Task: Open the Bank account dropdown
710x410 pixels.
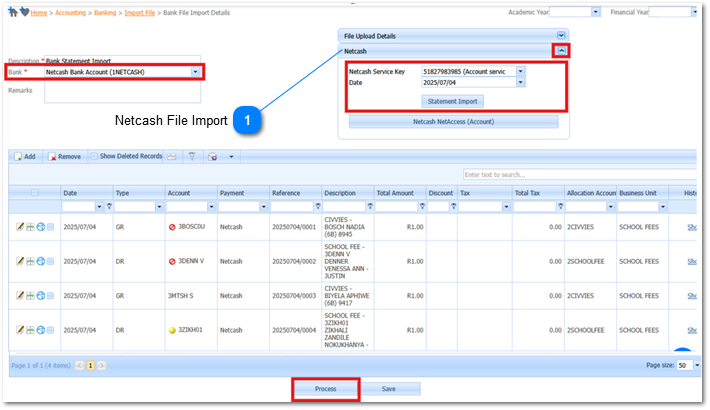Action: [195, 72]
